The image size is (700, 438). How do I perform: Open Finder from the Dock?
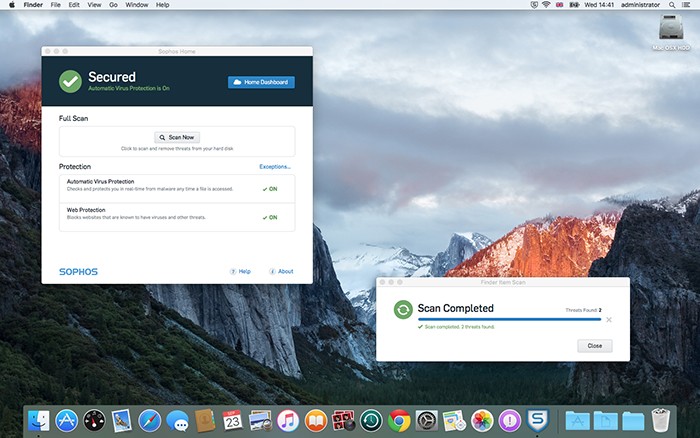[39, 421]
